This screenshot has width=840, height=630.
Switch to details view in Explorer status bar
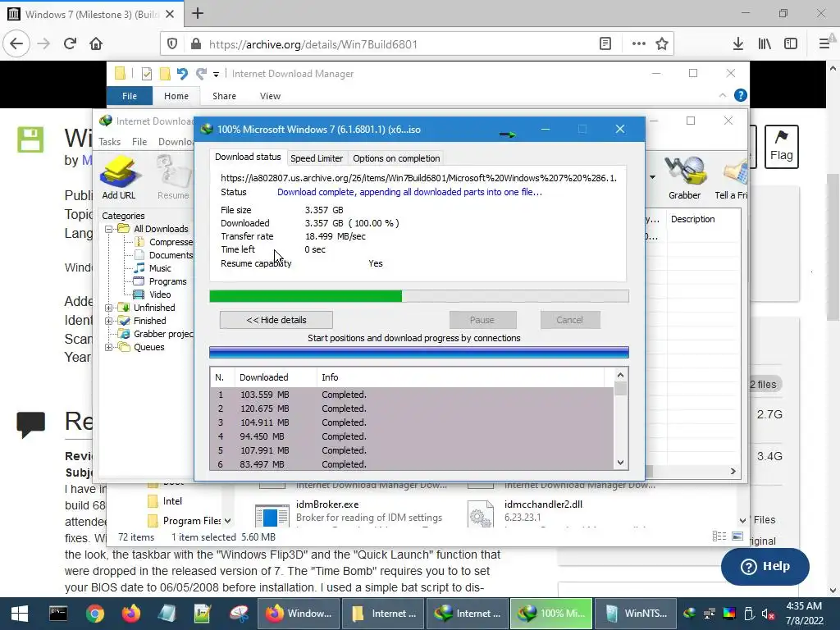click(719, 536)
